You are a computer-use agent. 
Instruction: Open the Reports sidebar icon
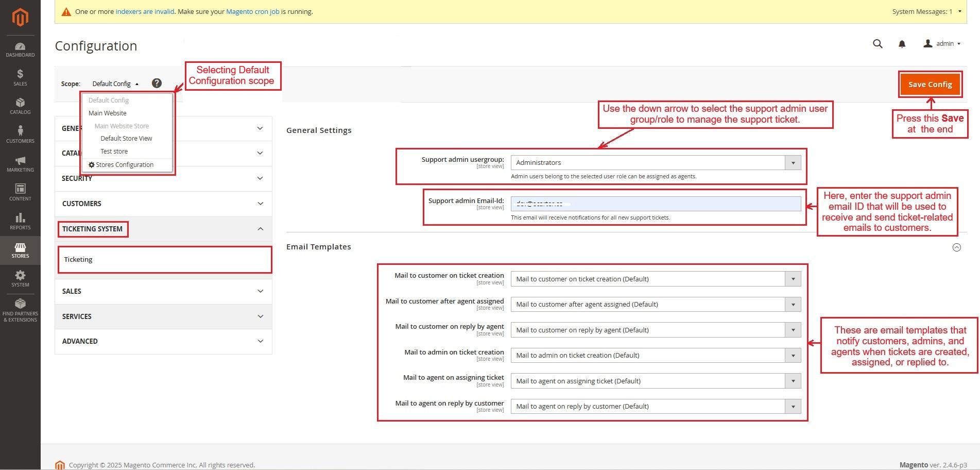(x=20, y=221)
